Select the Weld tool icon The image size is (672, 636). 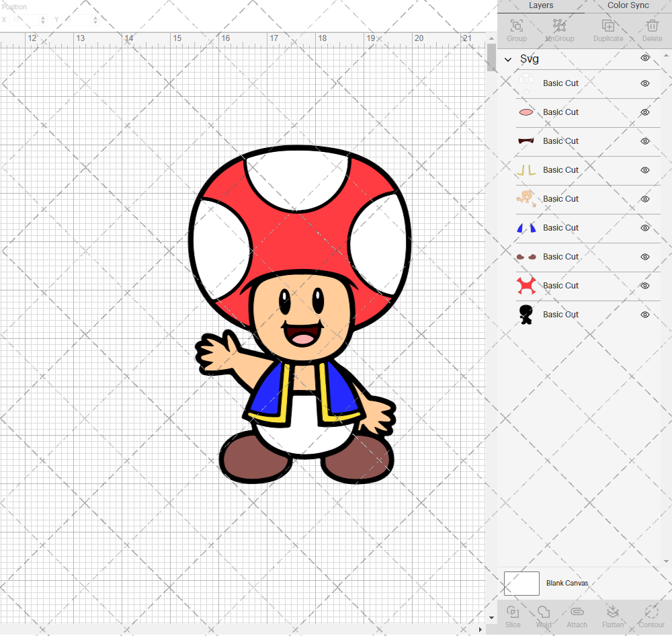point(544,612)
